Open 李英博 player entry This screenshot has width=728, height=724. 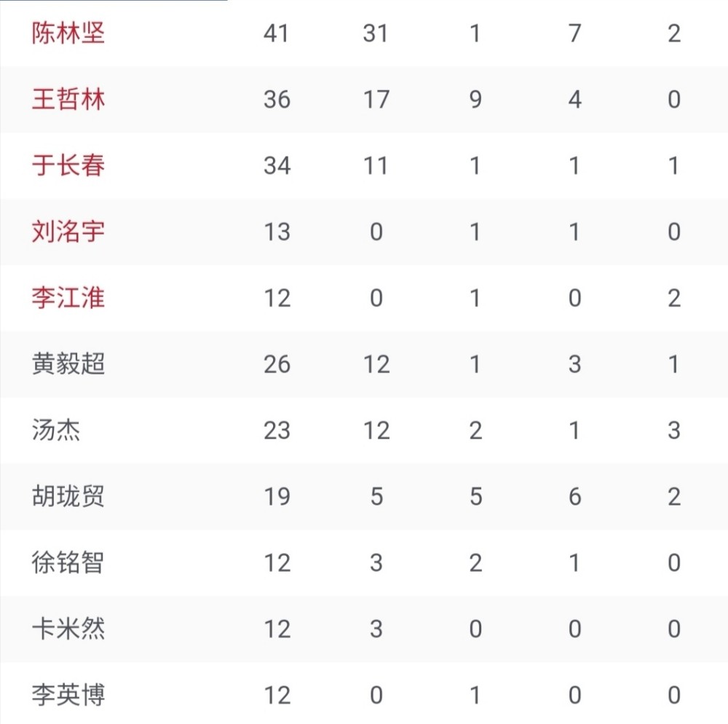click(x=68, y=695)
